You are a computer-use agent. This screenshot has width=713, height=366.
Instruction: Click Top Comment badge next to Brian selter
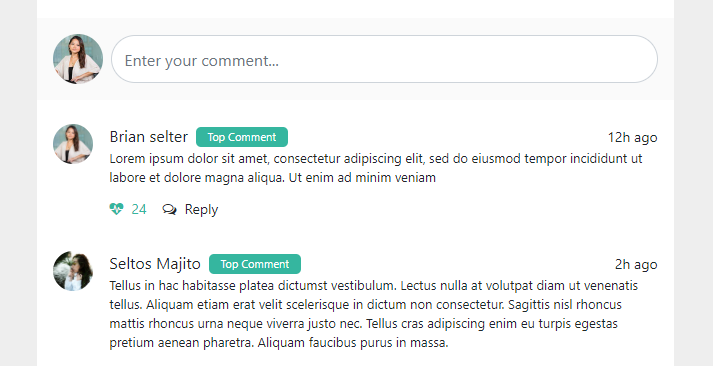[x=242, y=137]
